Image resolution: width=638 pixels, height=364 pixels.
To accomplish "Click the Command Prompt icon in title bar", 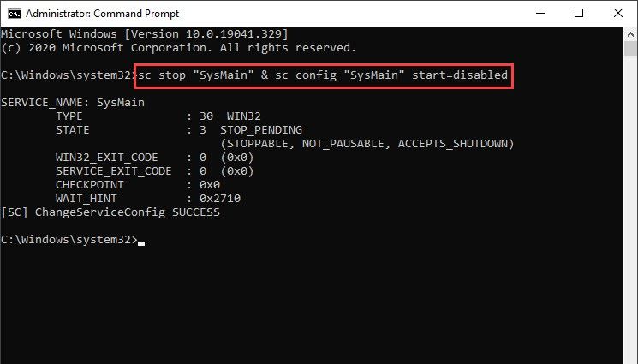I will pyautogui.click(x=11, y=12).
